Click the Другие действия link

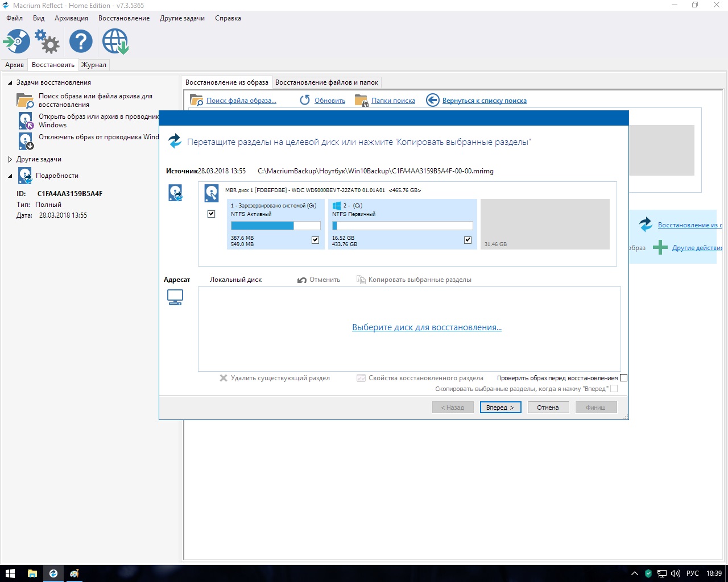click(x=697, y=248)
